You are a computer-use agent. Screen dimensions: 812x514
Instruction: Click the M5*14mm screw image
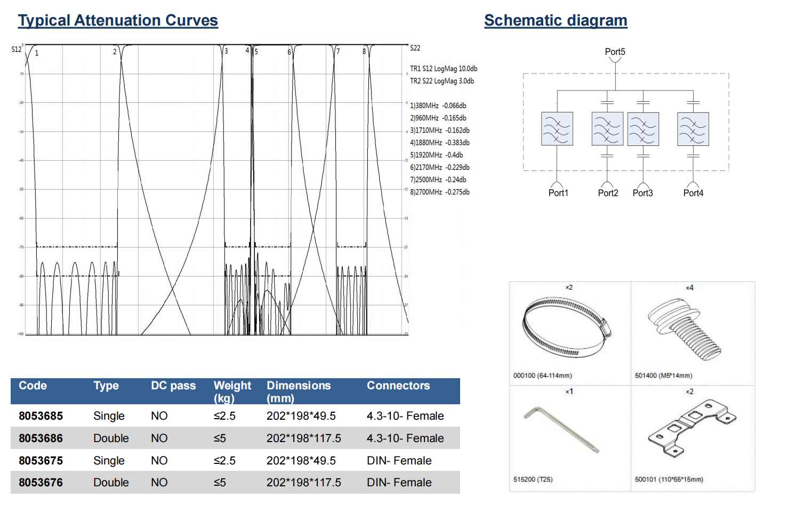[686, 329]
